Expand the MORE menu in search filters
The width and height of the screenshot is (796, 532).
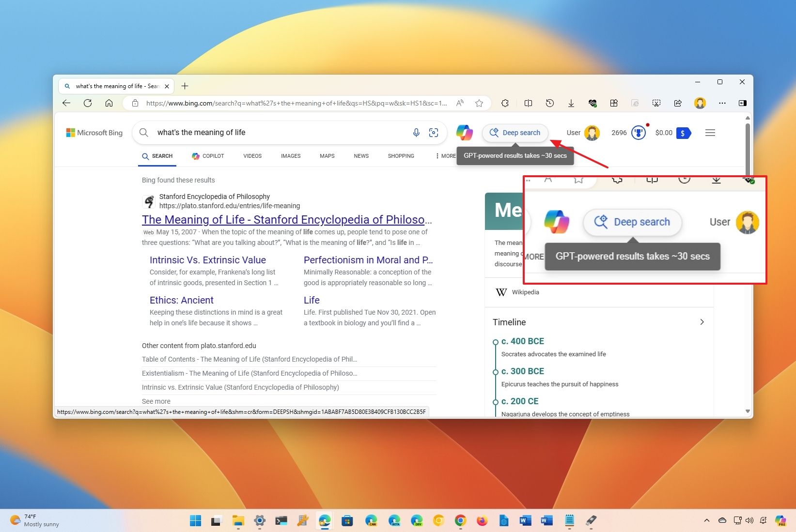[x=445, y=156]
